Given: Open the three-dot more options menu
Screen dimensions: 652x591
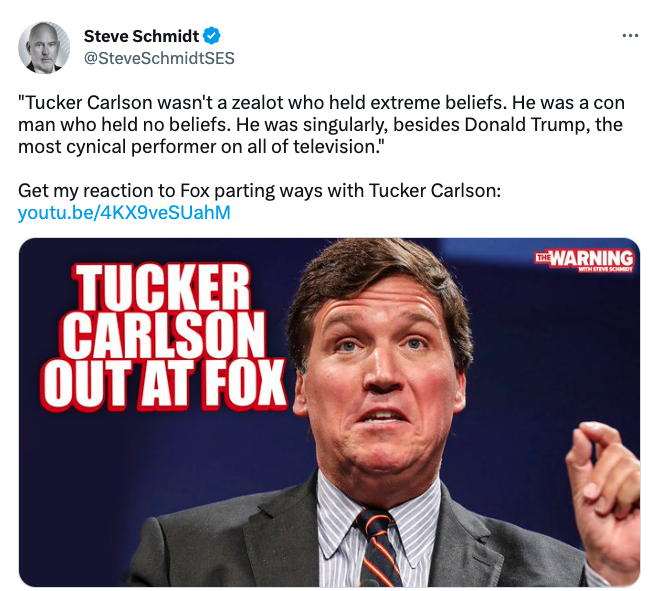Looking at the screenshot, I should 630,36.
